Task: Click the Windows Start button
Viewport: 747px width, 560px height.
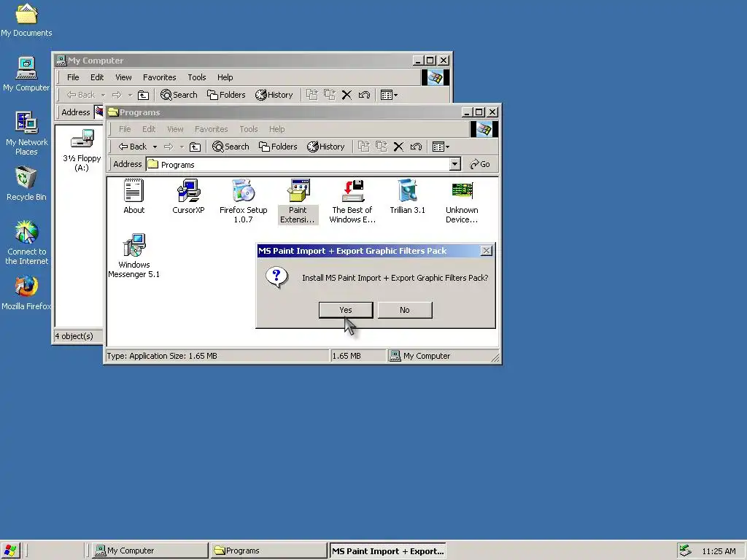Action: tap(10, 551)
